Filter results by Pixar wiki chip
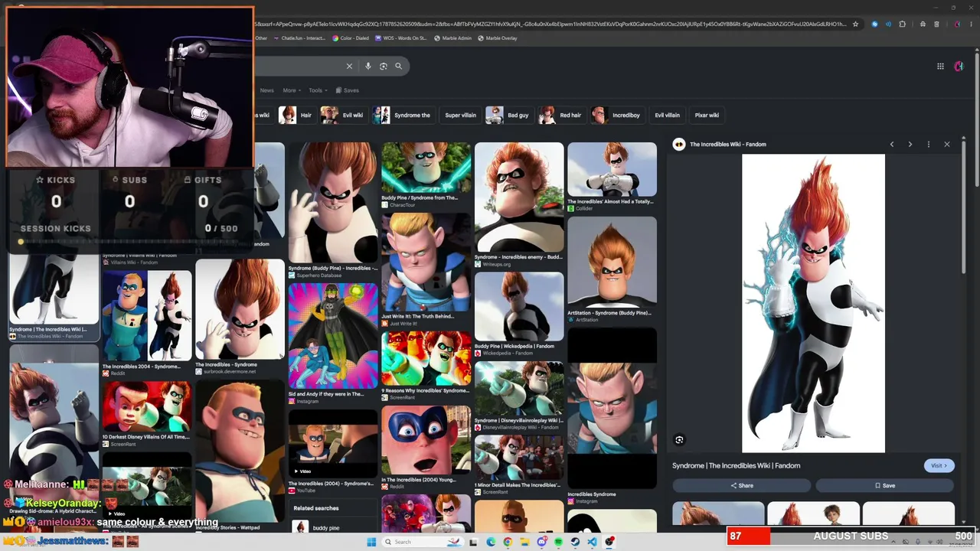The height and width of the screenshot is (551, 980). 707,115
